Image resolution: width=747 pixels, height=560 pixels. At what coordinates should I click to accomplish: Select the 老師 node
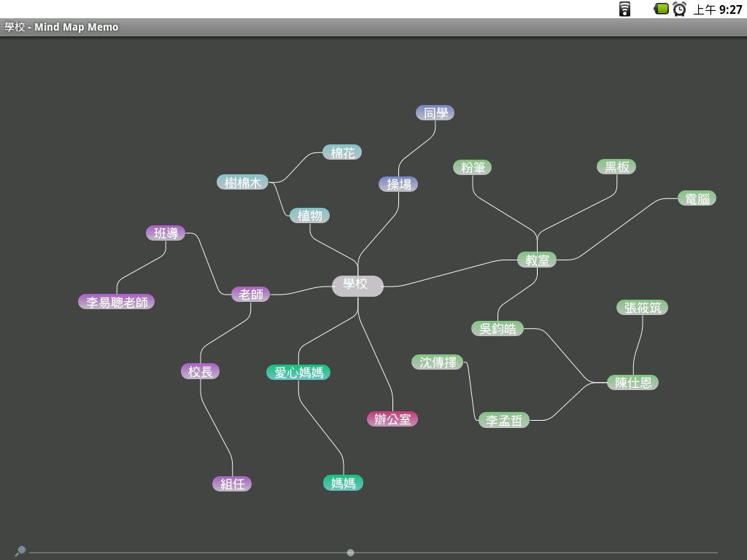(x=250, y=295)
